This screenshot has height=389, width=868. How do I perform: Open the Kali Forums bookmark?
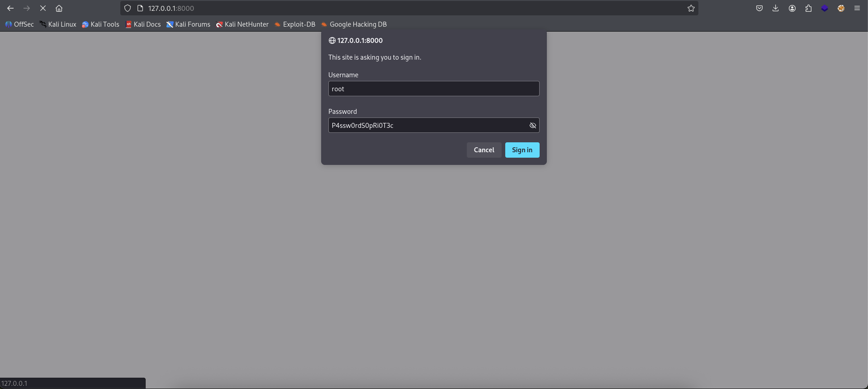point(188,24)
